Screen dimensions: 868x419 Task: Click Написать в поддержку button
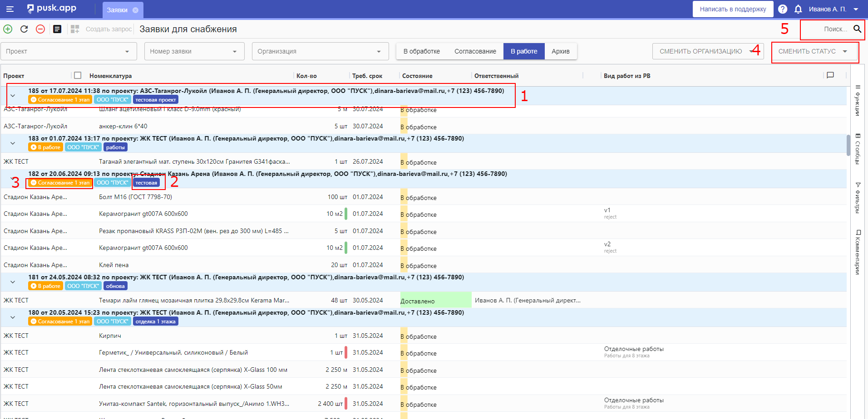pyautogui.click(x=733, y=9)
